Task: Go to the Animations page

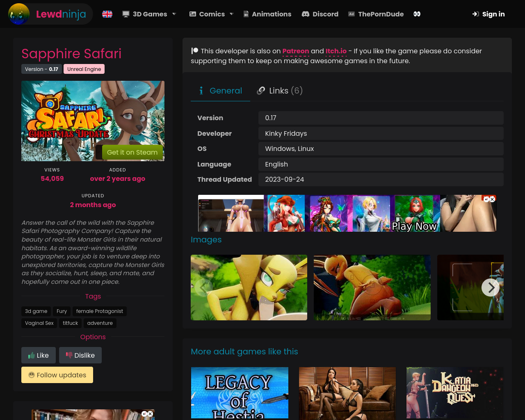Action: [267, 14]
